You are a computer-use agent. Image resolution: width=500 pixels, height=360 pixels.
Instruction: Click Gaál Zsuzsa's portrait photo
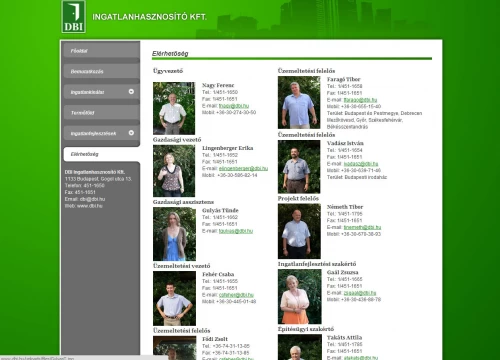pyautogui.click(x=300, y=297)
